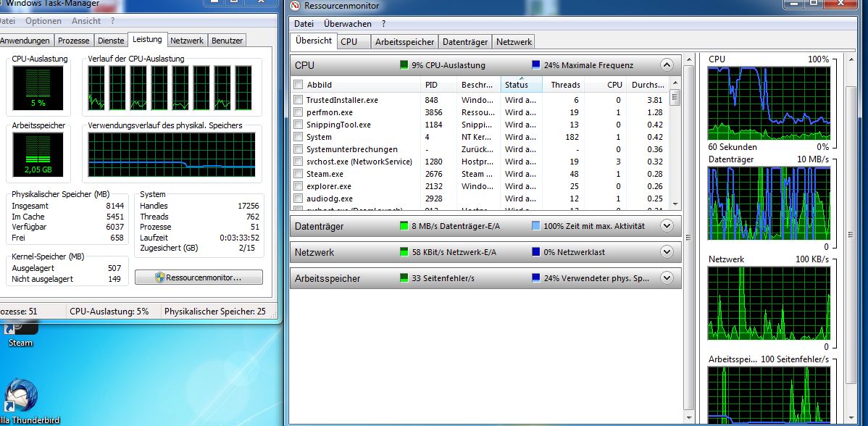Select the Übersicht tab
Viewport: 868px width, 426px height.
click(314, 41)
